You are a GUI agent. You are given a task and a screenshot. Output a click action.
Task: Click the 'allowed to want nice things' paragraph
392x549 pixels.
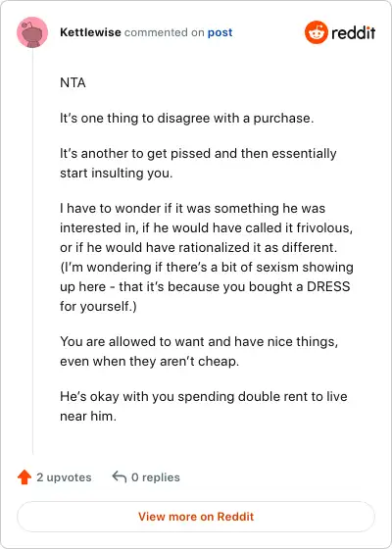click(199, 351)
